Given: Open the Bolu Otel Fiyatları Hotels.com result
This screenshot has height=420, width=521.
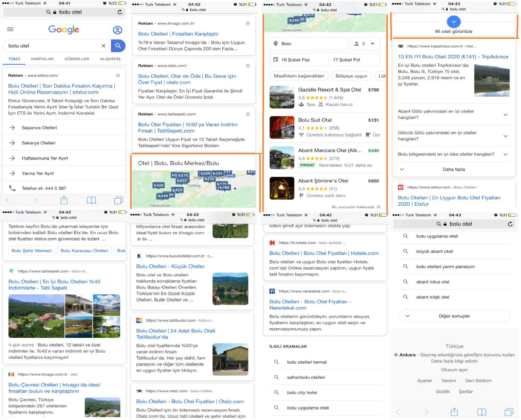Looking at the screenshot, I should [324, 253].
